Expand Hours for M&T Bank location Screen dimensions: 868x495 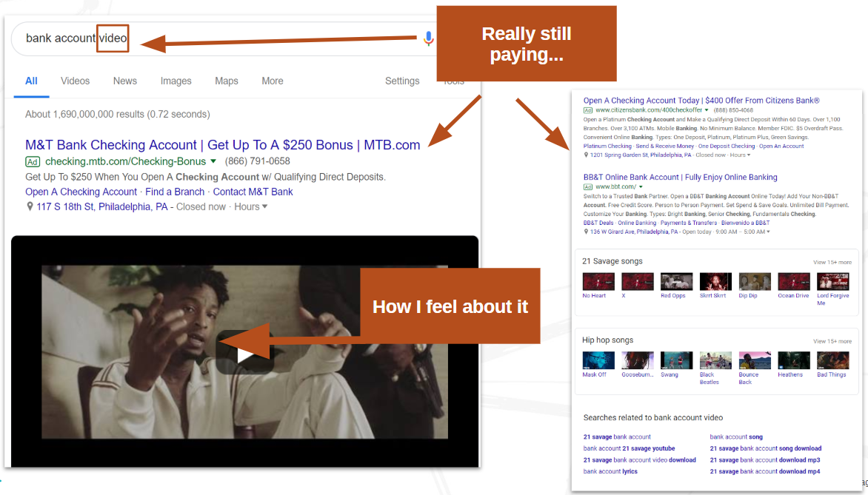pyautogui.click(x=251, y=207)
